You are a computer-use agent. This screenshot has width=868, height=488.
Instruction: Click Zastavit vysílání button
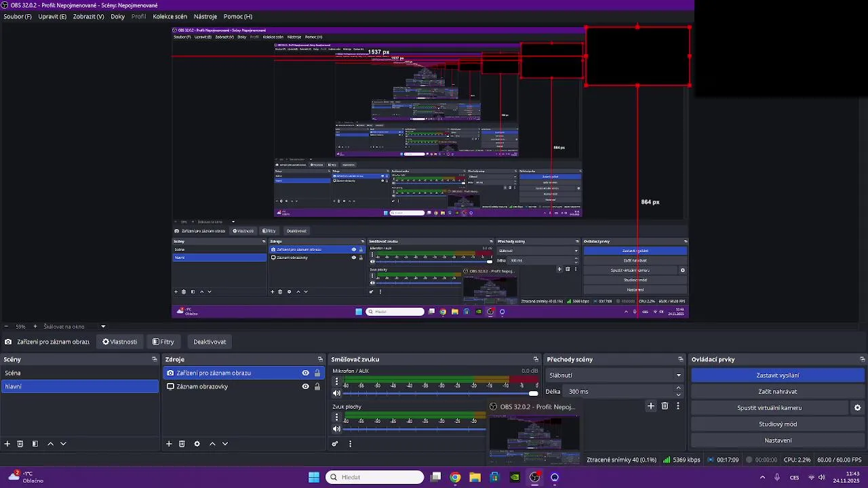point(778,375)
